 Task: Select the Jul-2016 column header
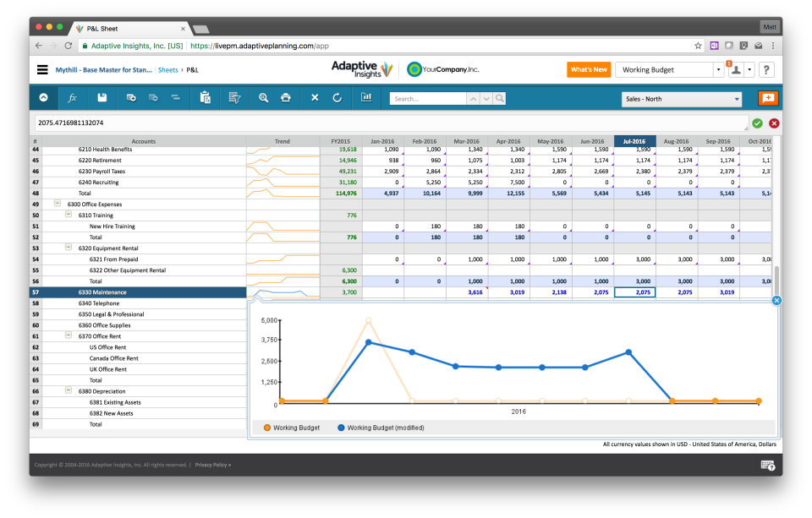[633, 141]
